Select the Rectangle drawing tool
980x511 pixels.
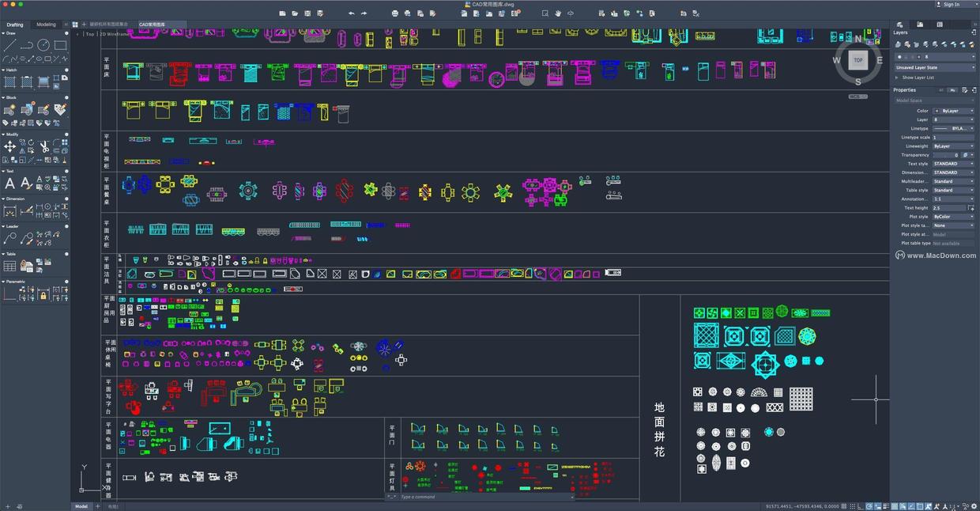click(x=60, y=45)
